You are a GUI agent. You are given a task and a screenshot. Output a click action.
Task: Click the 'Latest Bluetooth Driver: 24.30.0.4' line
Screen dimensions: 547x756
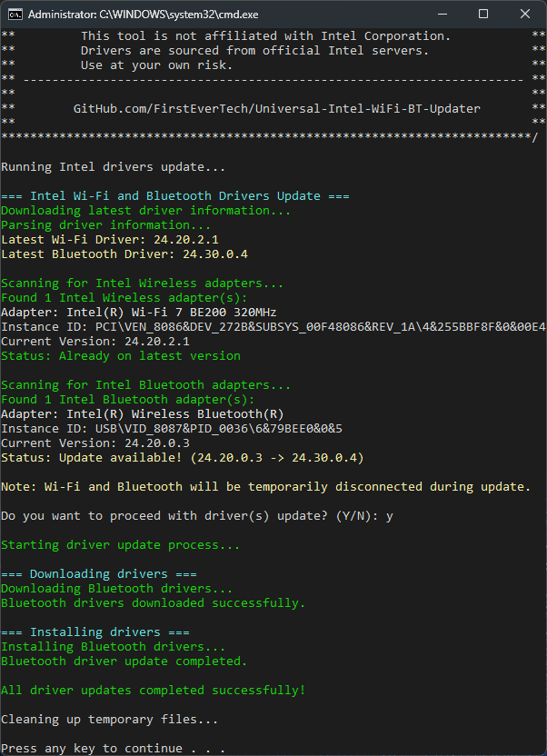124,254
